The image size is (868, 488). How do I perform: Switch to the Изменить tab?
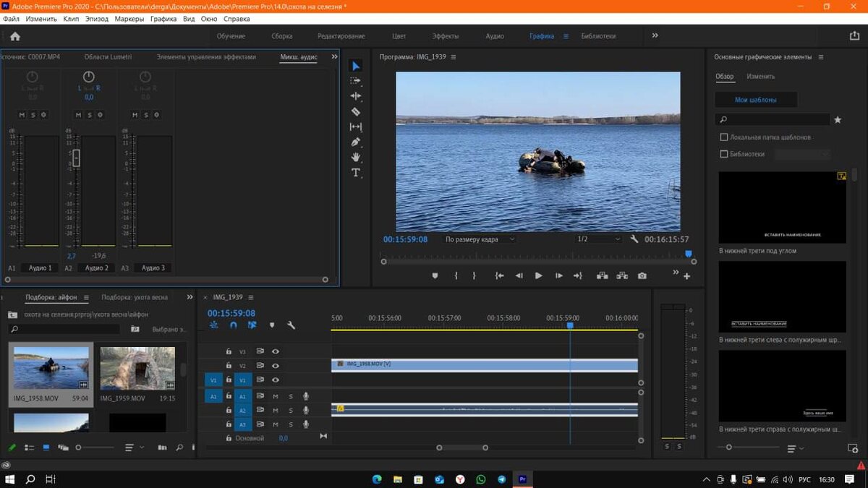click(761, 76)
